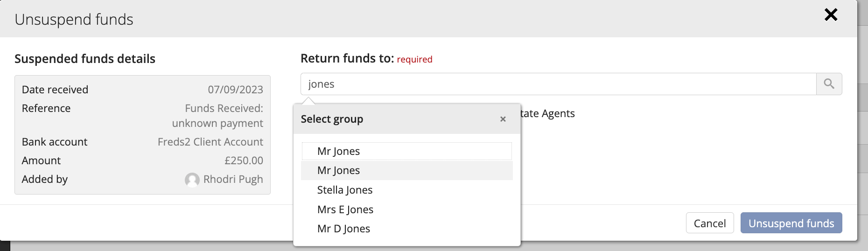Click the Rhodri Pugh name text
The height and width of the screenshot is (251, 868).
[233, 179]
